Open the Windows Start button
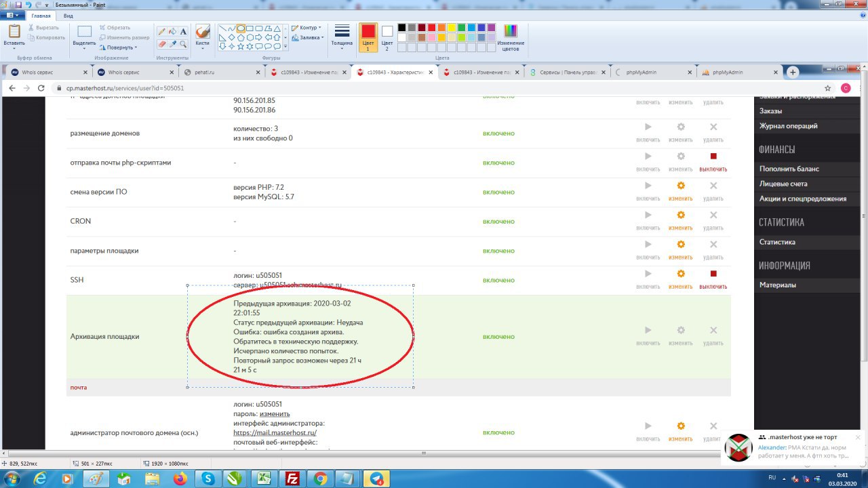This screenshot has height=488, width=868. pos(12,479)
